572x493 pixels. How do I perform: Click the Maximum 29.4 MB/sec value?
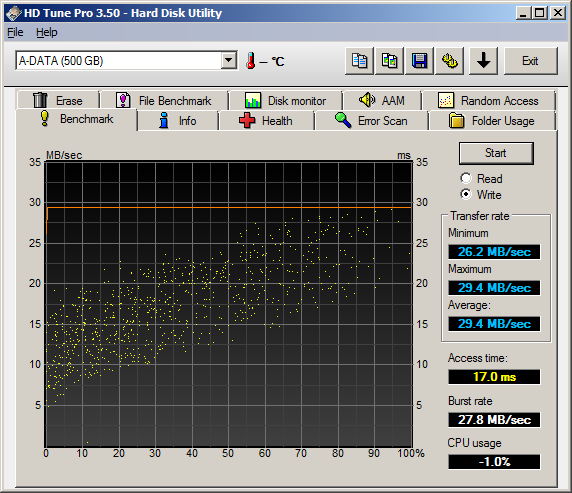(494, 288)
